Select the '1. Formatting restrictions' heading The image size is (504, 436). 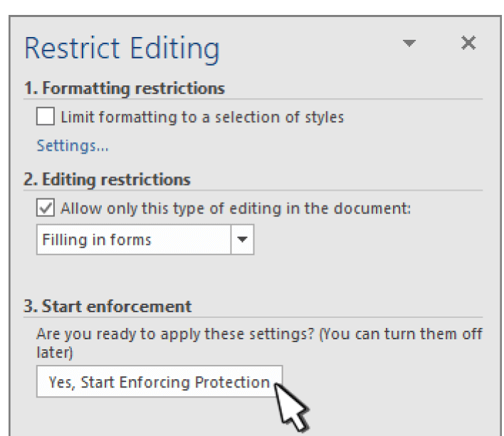pyautogui.click(x=124, y=88)
